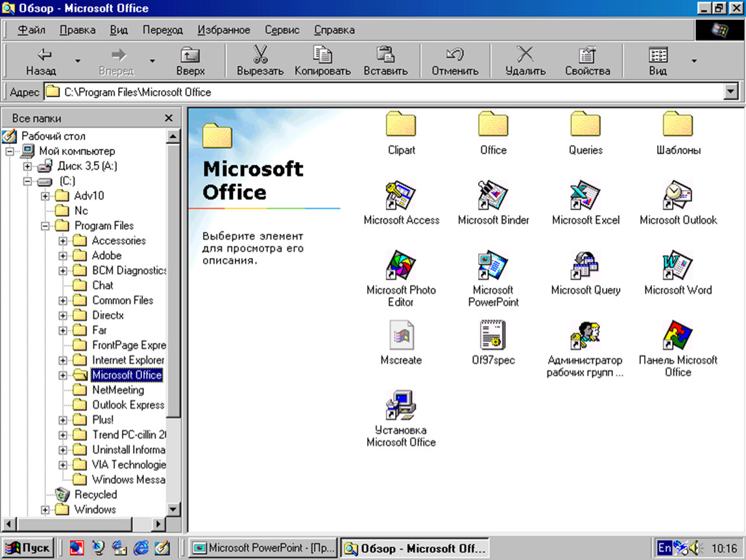This screenshot has width=746, height=560.
Task: Select the Администратор рабочих групп shortcut
Action: point(585,335)
